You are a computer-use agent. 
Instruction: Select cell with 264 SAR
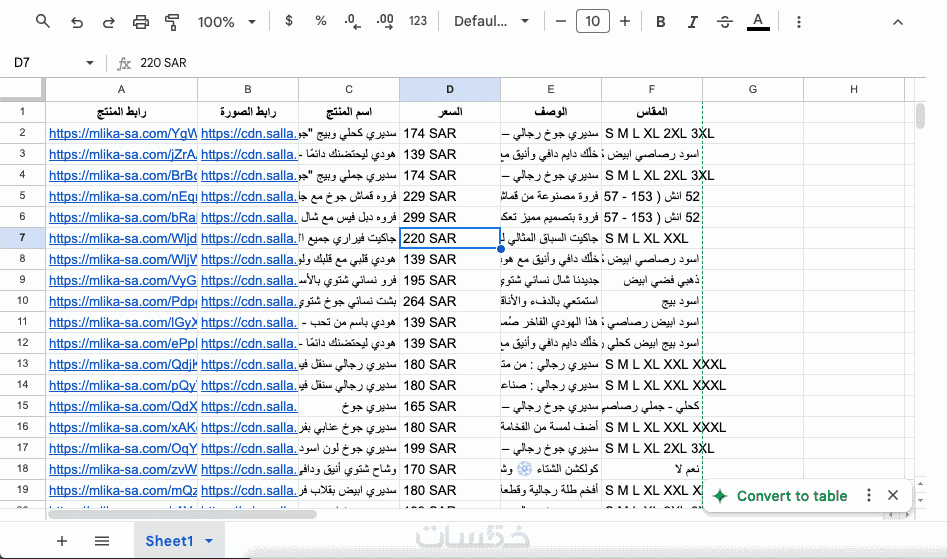(x=450, y=301)
